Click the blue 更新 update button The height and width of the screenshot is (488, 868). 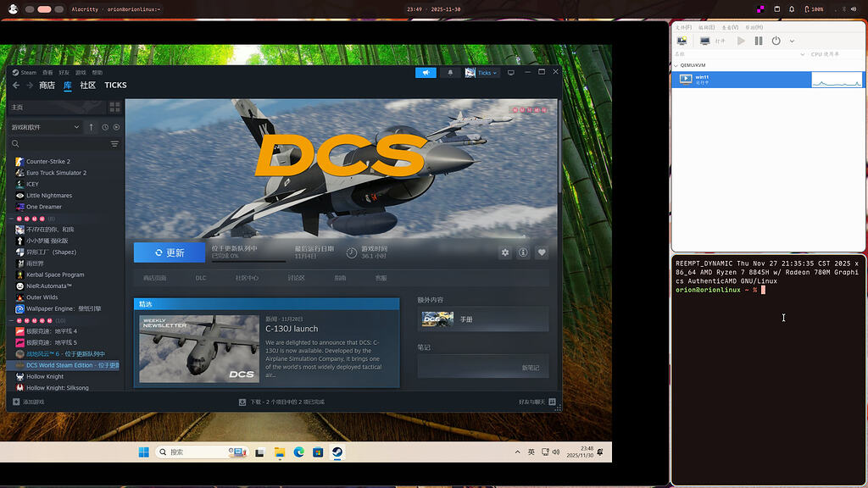click(170, 252)
